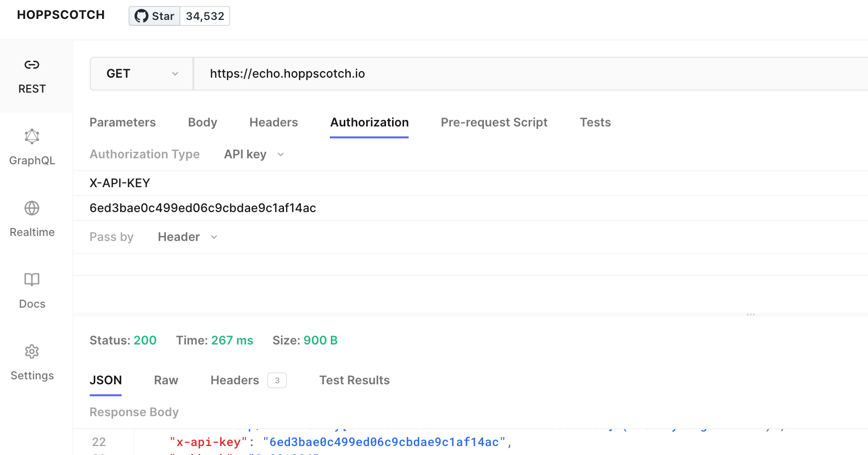Switch to the Parameters tab

click(123, 122)
